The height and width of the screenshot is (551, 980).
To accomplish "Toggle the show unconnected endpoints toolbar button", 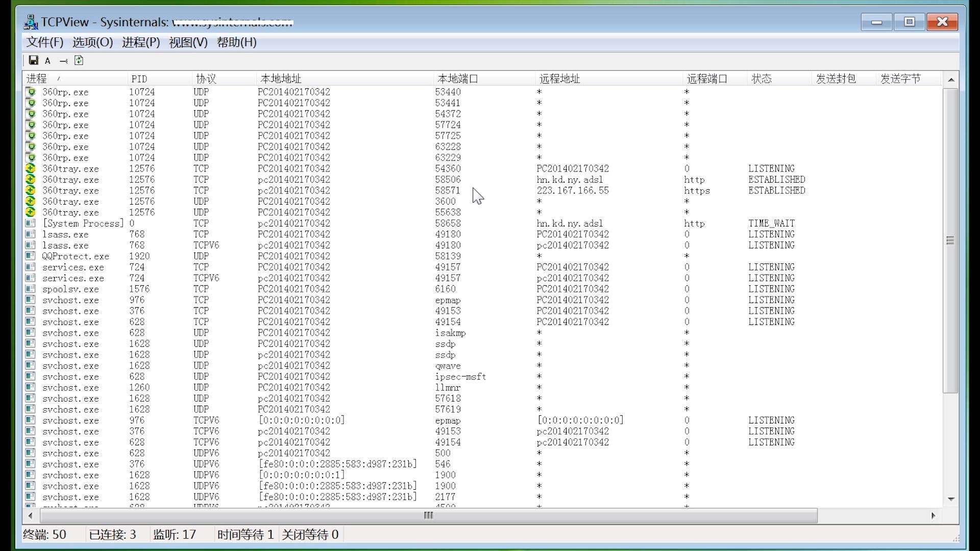I will [63, 61].
